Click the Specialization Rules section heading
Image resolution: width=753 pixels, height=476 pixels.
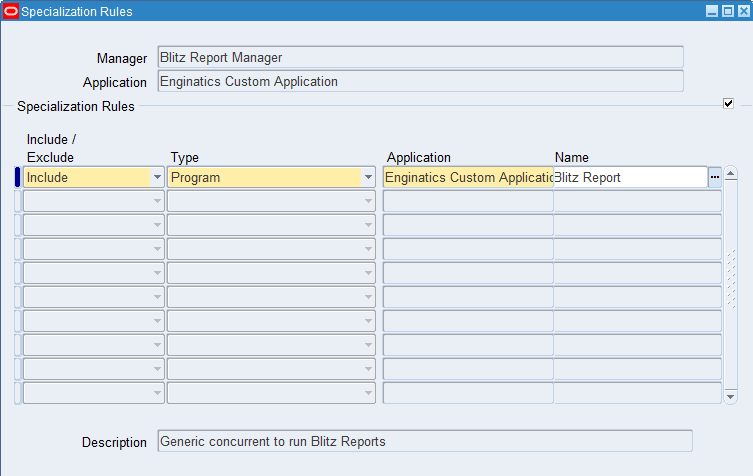click(x=76, y=107)
